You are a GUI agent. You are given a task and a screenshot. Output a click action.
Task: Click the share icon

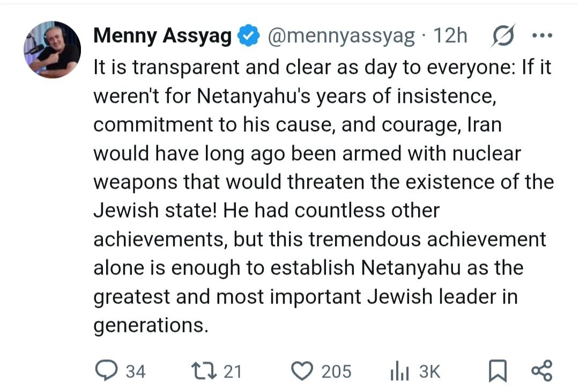(x=541, y=371)
